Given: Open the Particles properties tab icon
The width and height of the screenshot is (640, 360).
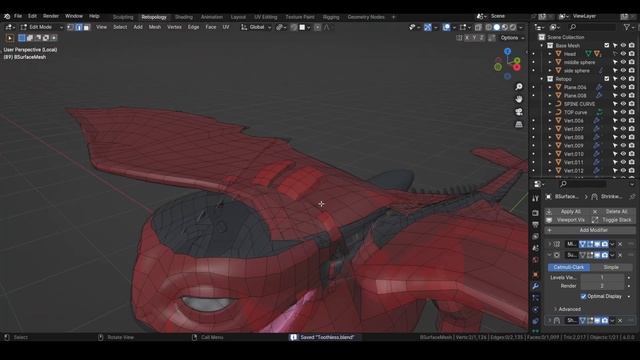Looking at the screenshot, I should [536, 298].
